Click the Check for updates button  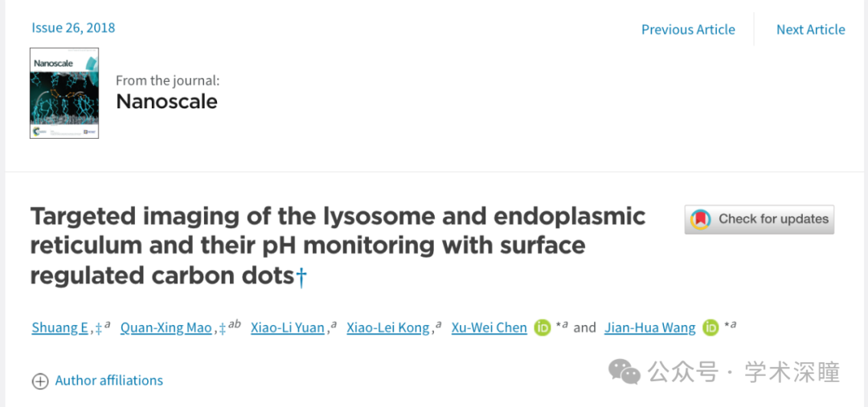click(759, 219)
